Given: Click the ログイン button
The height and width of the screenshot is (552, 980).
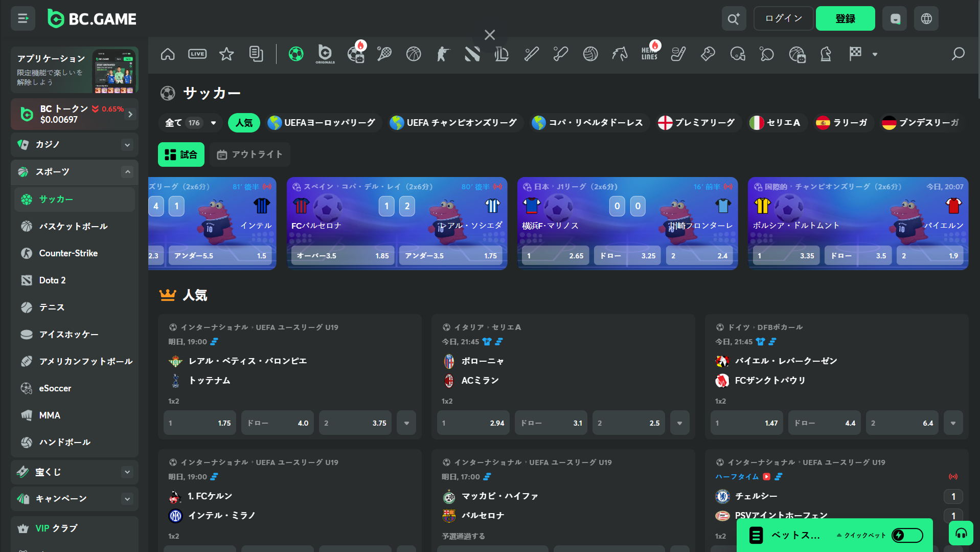Looking at the screenshot, I should click(x=783, y=19).
